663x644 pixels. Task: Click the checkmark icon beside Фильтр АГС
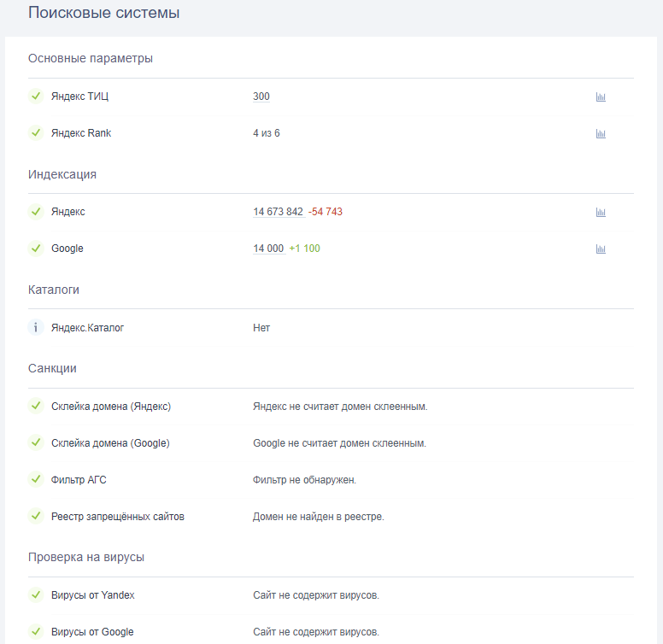pos(36,479)
